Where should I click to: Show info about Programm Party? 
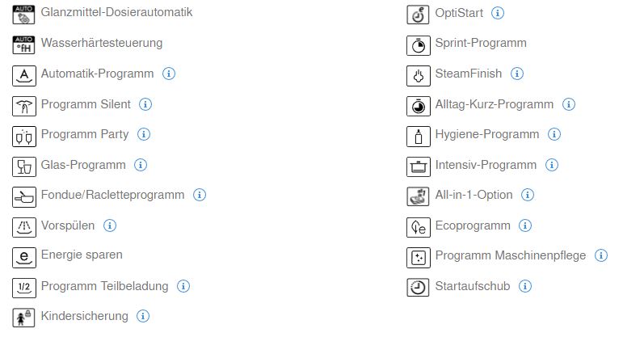point(144,134)
